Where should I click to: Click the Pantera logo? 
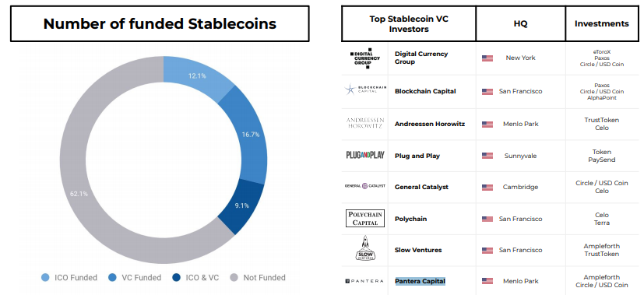[364, 281]
